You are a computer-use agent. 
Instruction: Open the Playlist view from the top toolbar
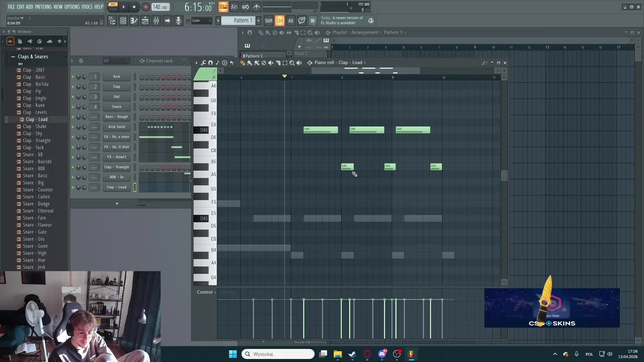point(145,21)
